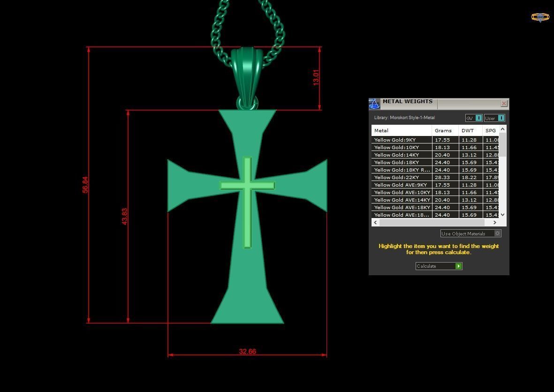Select the Yellow Gold AVE:18KY row

click(x=435, y=207)
